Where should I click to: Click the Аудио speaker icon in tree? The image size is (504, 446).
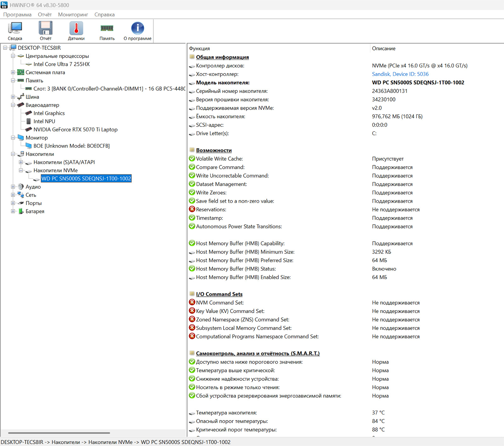(21, 187)
